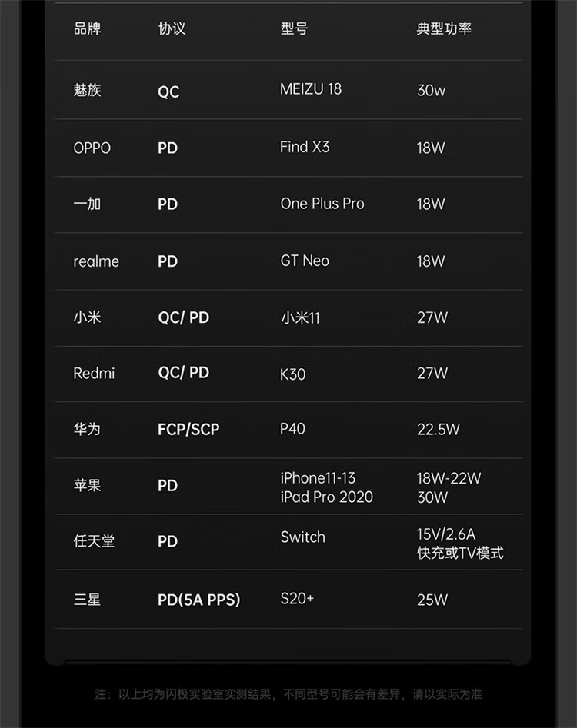
Task: Select the Redmi brand cell
Action: pyautogui.click(x=94, y=374)
